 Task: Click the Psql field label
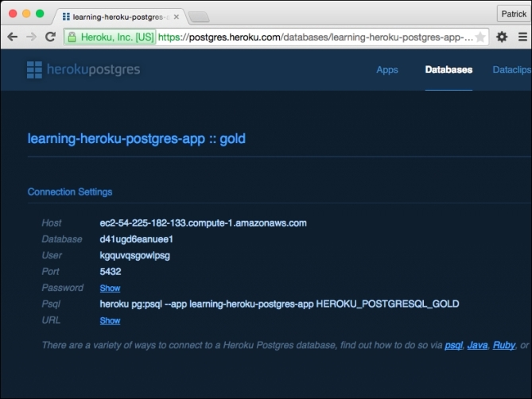click(x=51, y=304)
